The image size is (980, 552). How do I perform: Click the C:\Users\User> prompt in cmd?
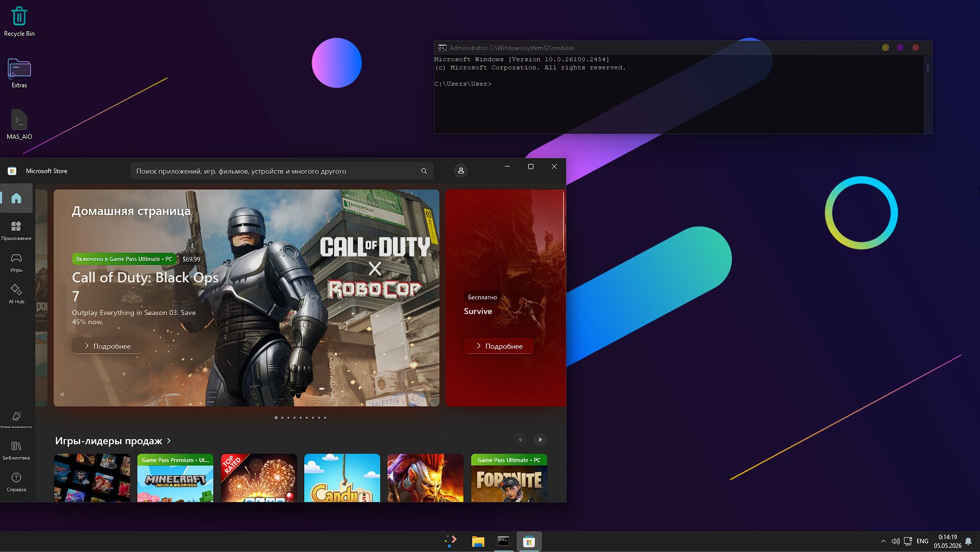[463, 84]
